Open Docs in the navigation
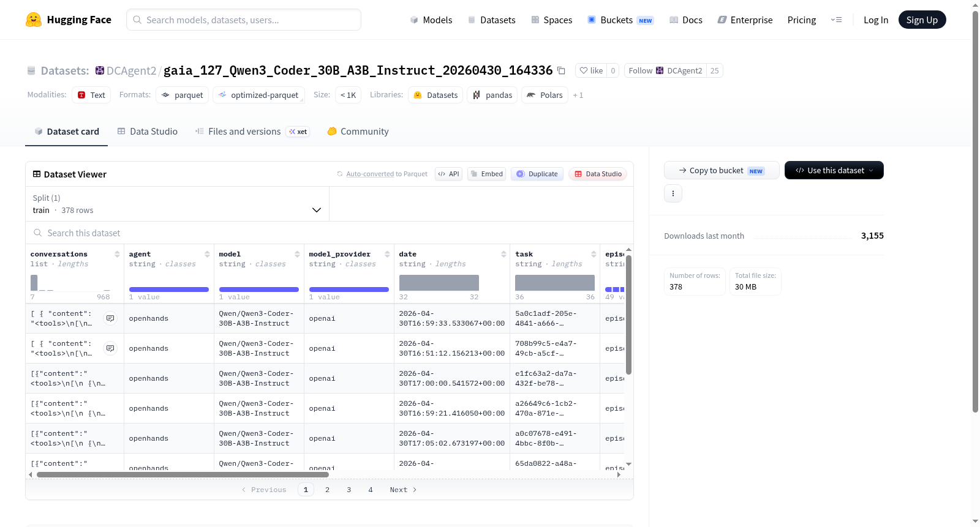Viewport: 980px width, 527px height. pyautogui.click(x=686, y=20)
